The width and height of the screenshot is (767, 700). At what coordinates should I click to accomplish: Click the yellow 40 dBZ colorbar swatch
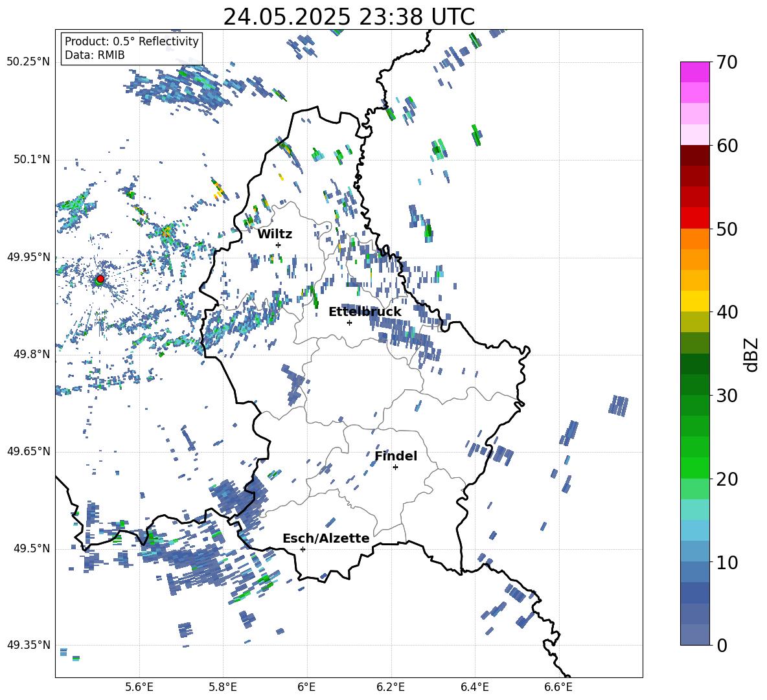[694, 301]
